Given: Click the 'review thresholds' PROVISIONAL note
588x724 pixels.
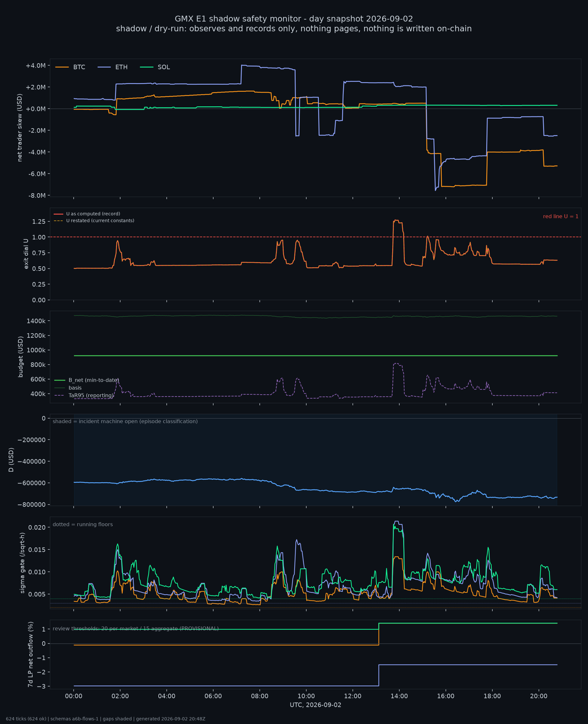Looking at the screenshot, I should 135,629.
